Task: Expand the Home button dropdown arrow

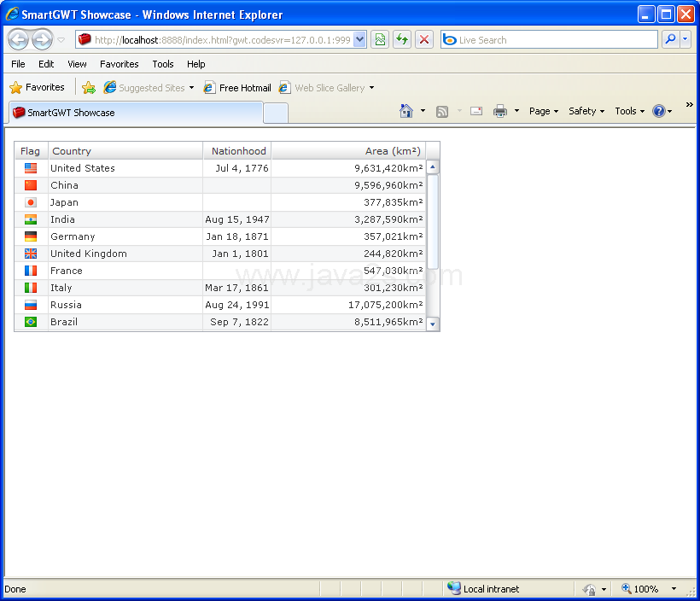Action: (x=423, y=111)
